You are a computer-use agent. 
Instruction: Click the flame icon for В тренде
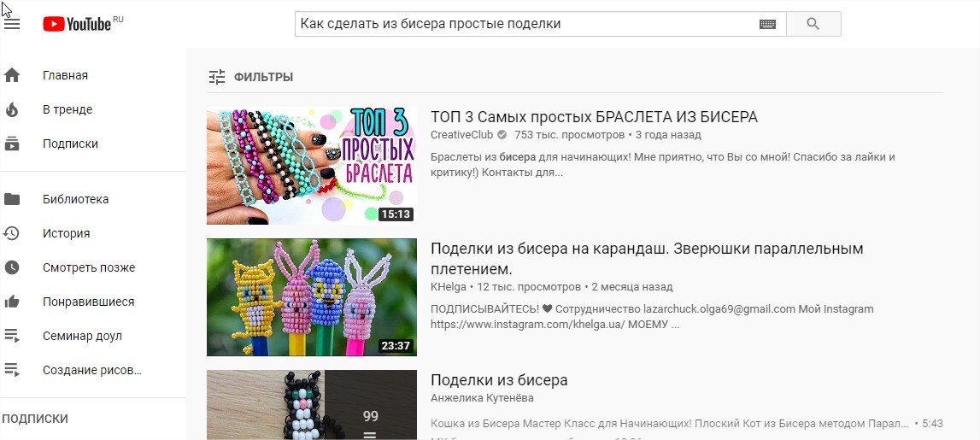click(12, 110)
